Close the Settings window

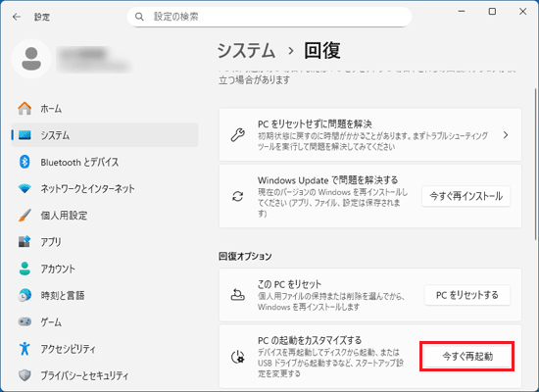(523, 12)
